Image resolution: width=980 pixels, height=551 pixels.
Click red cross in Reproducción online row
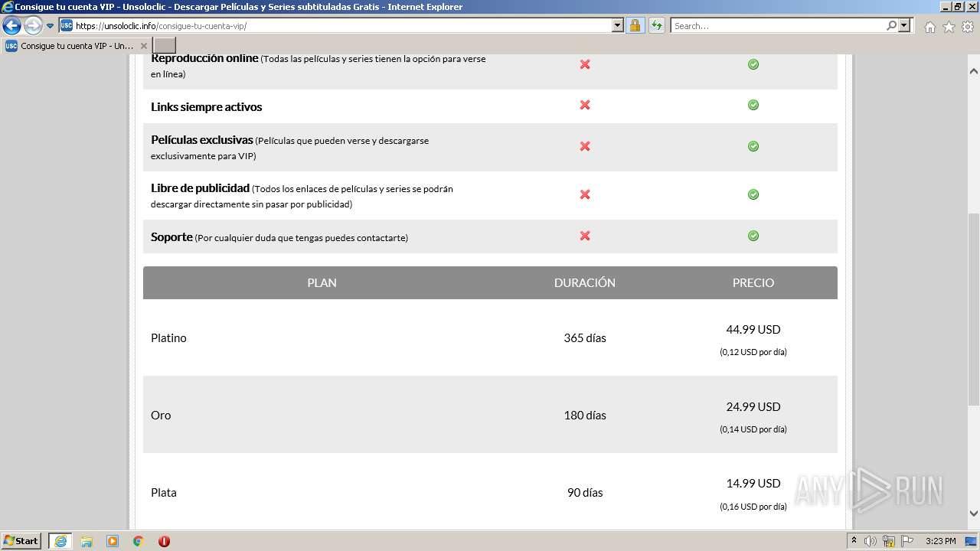click(x=585, y=64)
